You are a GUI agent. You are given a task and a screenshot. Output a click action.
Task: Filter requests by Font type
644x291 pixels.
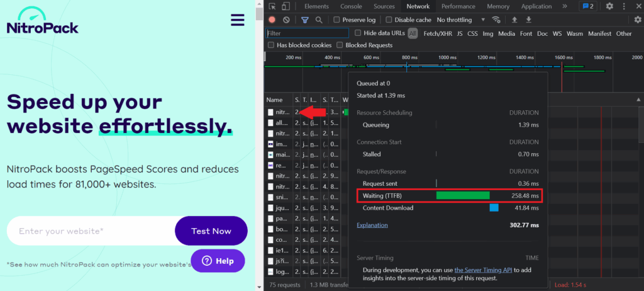pos(526,34)
